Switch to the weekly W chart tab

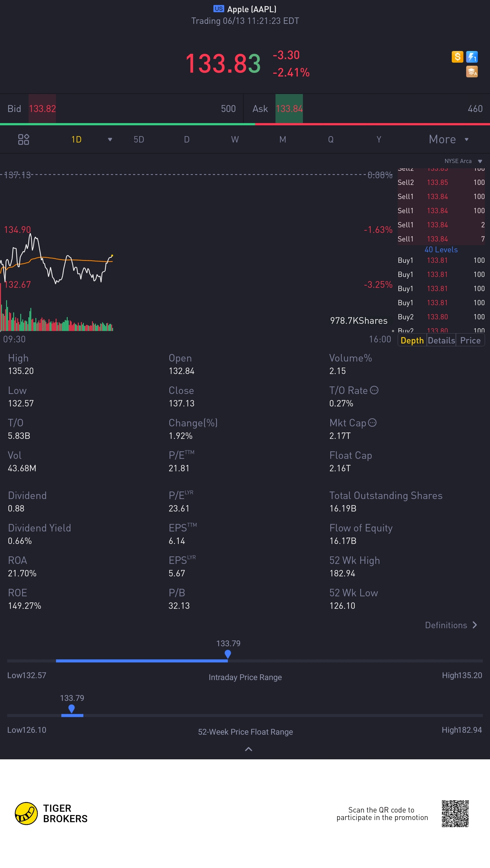pyautogui.click(x=235, y=139)
